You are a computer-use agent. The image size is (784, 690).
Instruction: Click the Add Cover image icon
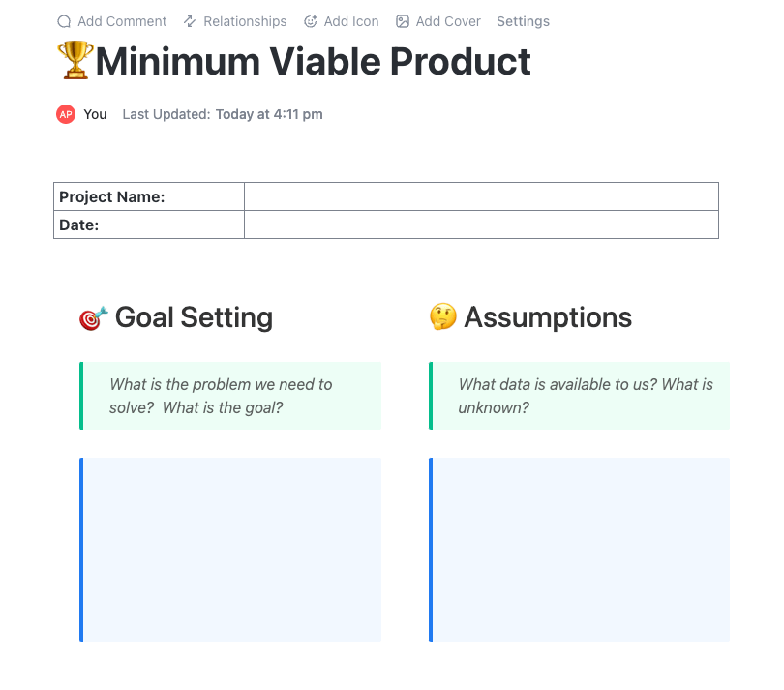403,21
